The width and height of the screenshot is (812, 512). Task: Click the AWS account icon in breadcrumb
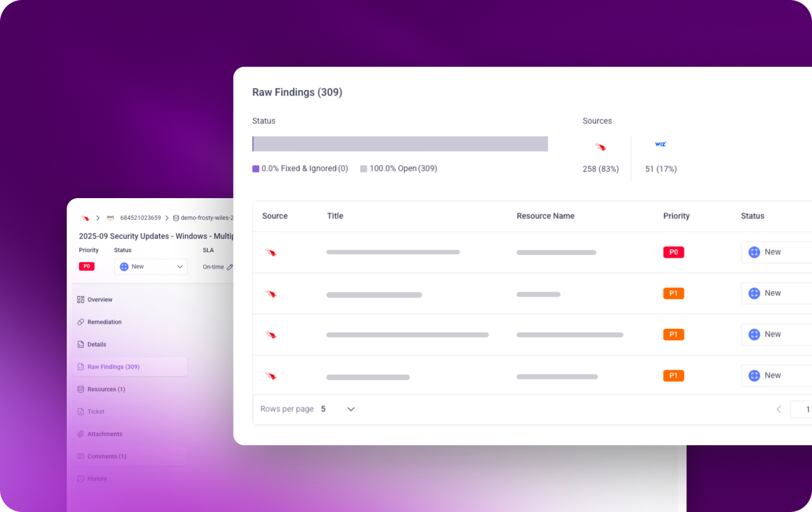point(110,218)
